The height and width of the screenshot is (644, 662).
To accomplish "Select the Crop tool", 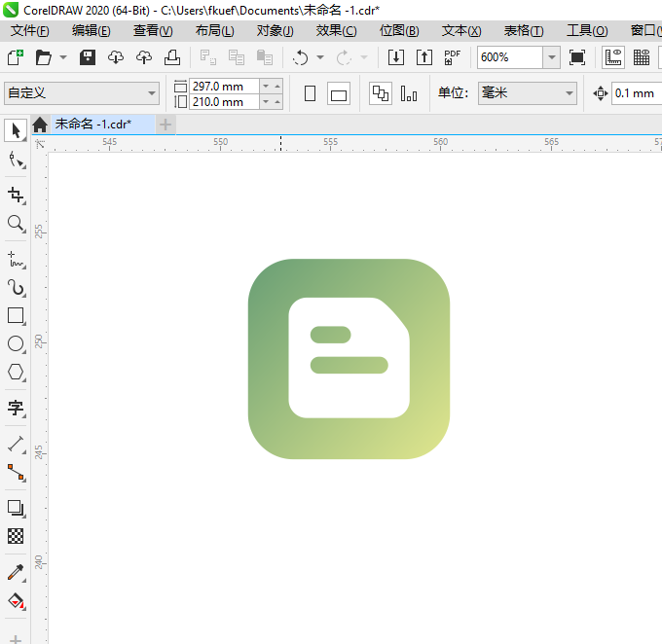I will coord(16,195).
